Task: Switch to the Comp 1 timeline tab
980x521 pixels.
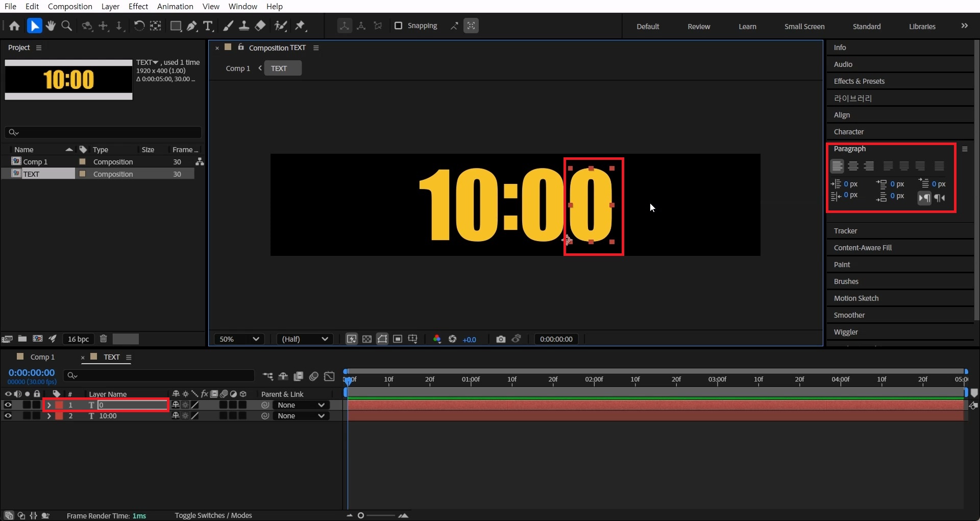Action: tap(42, 357)
